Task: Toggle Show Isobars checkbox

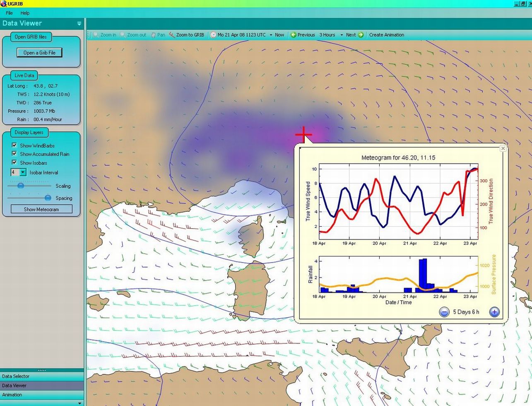Action: tap(14, 162)
